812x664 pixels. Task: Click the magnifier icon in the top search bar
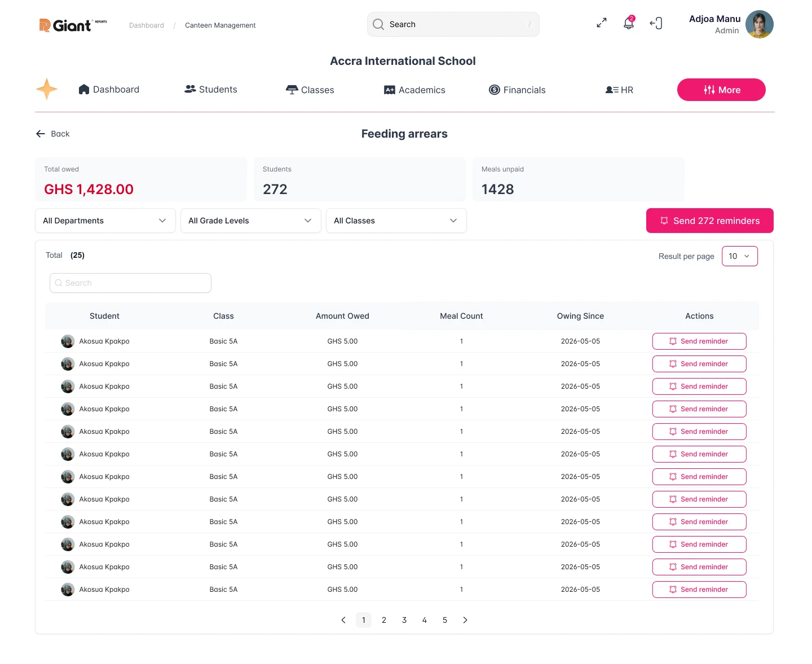(x=378, y=24)
